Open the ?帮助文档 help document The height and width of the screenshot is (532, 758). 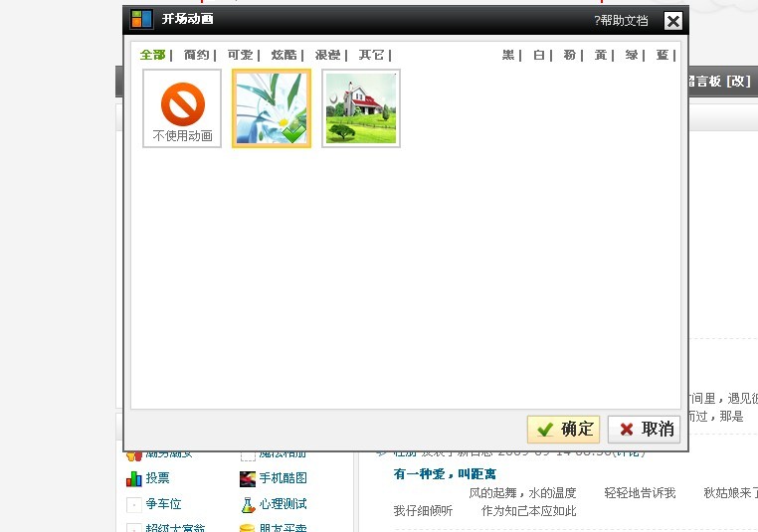[x=621, y=21]
